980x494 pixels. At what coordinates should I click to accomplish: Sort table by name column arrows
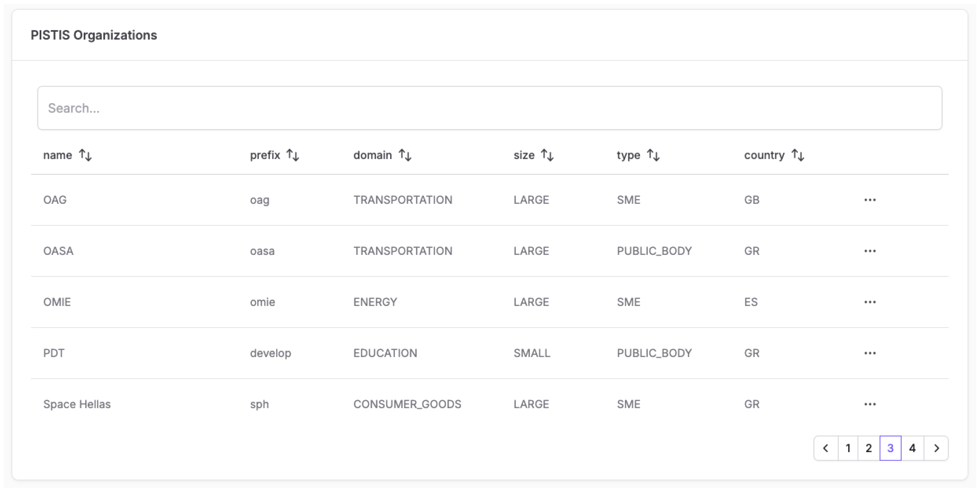coord(85,155)
